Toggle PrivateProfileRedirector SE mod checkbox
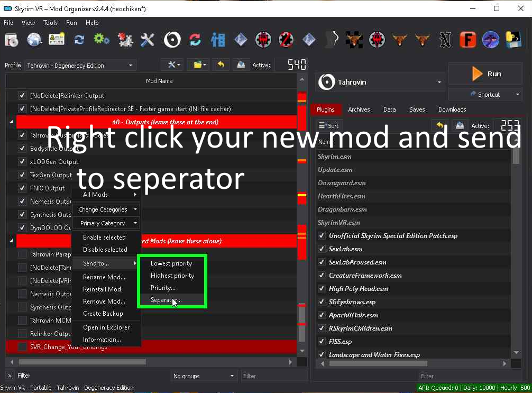Screen dimensions: 532x393 pyautogui.click(x=22, y=108)
